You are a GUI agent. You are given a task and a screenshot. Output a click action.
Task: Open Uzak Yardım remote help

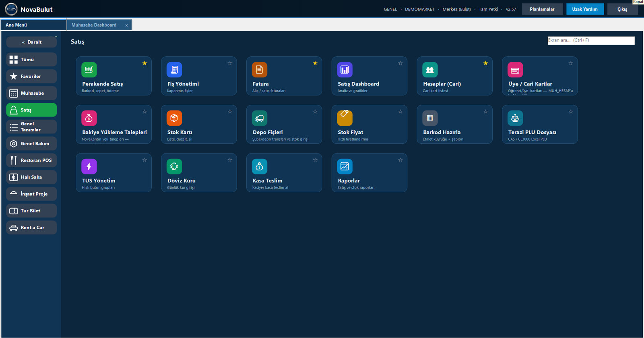tap(585, 9)
